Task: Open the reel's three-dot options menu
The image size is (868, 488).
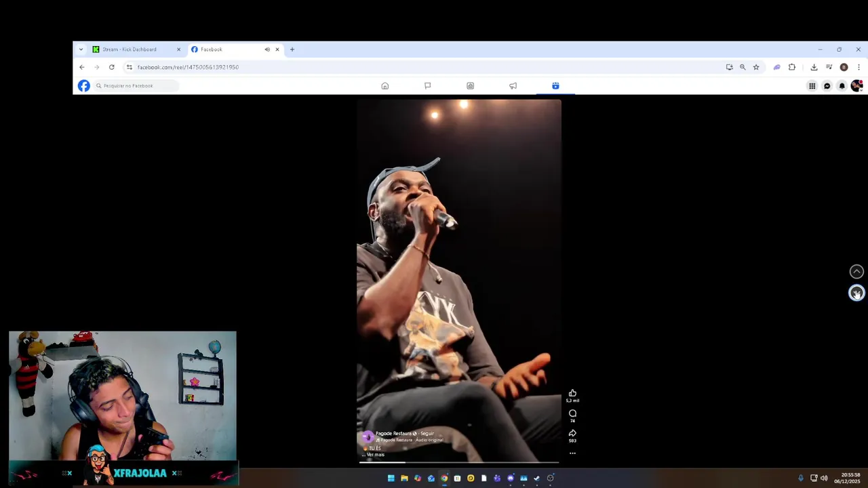Action: coord(572,453)
